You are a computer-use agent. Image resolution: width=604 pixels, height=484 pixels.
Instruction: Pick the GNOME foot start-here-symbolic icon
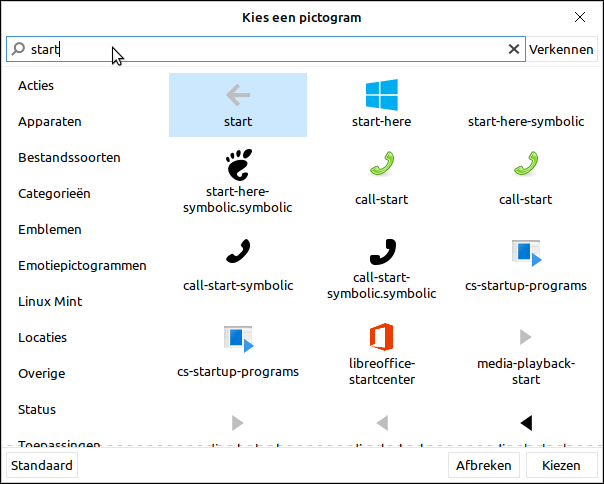click(238, 164)
